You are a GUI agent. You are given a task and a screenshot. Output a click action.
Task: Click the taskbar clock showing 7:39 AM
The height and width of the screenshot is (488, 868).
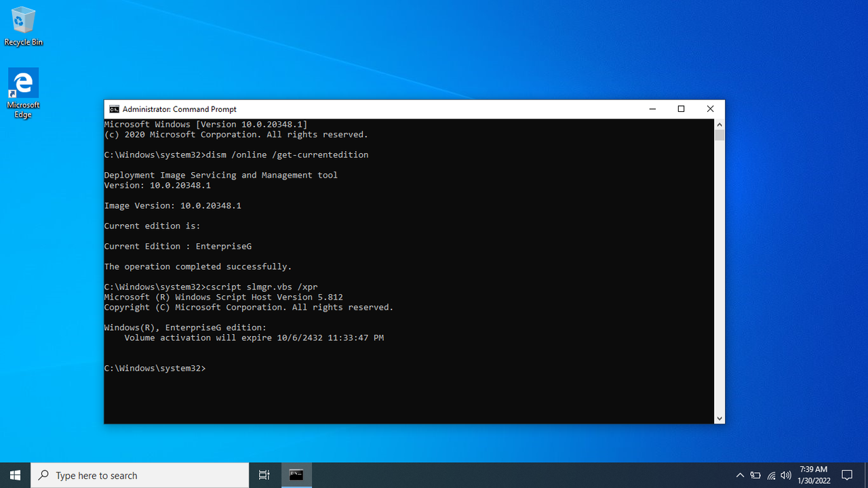[x=814, y=475]
